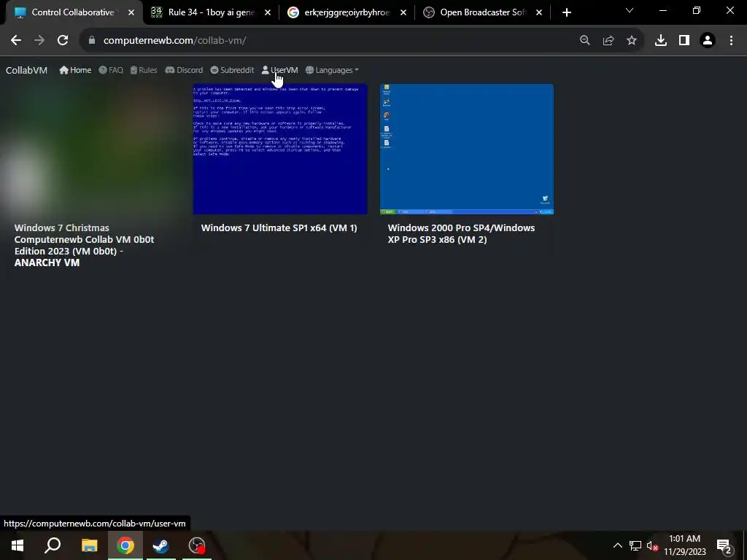747x560 pixels.
Task: Click the Windows 7 Ultimate SP1 x64 title
Action: click(x=279, y=228)
